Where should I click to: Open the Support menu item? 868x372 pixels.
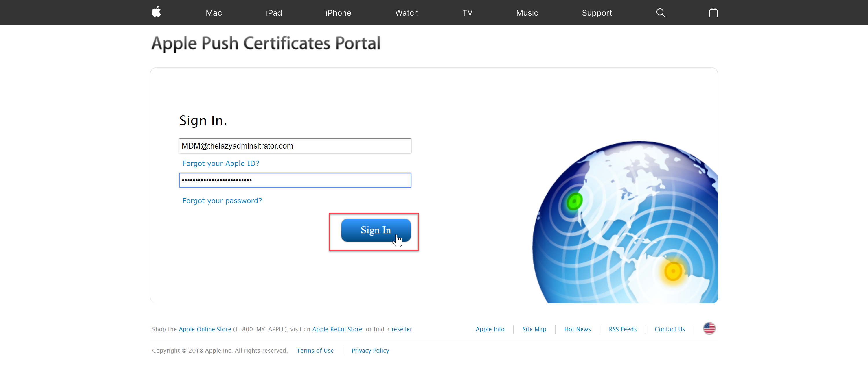tap(597, 13)
